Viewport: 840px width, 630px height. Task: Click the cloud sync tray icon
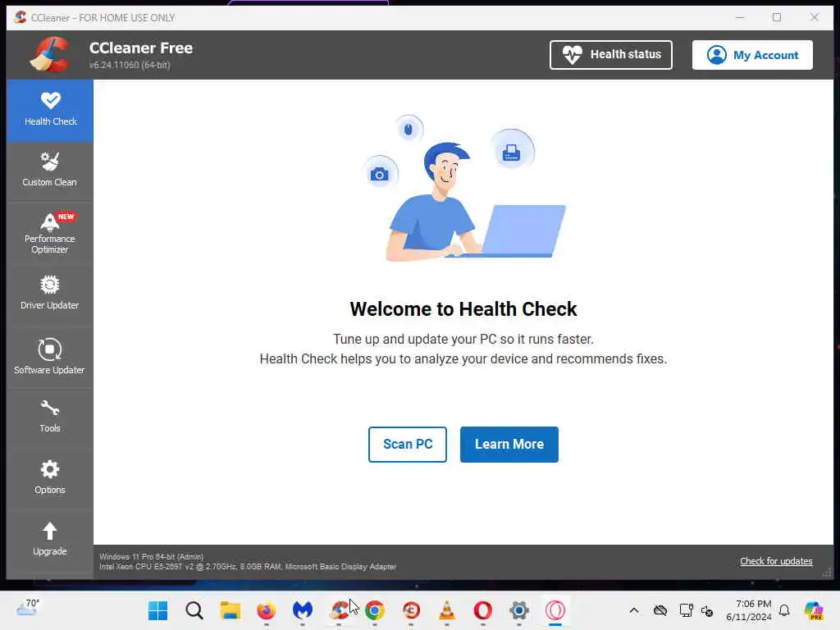coord(660,610)
